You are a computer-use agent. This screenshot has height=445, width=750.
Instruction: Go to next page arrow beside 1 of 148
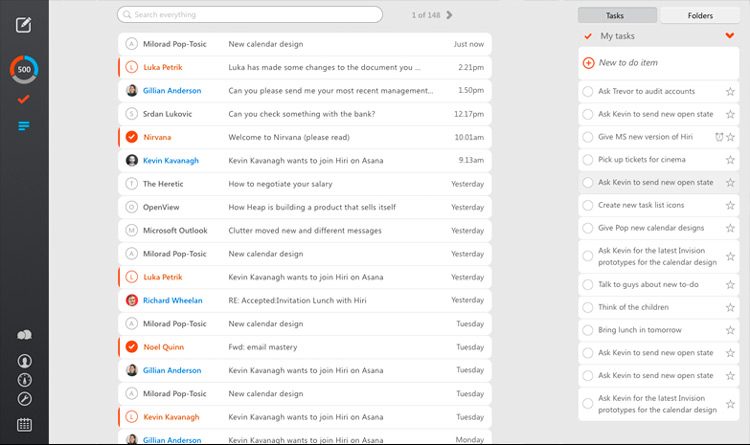pos(449,15)
